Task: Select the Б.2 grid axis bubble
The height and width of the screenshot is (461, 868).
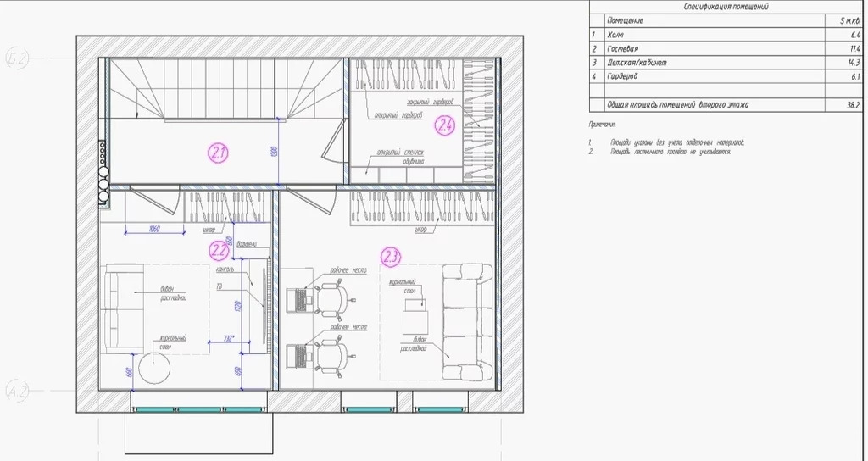Action: coord(18,58)
